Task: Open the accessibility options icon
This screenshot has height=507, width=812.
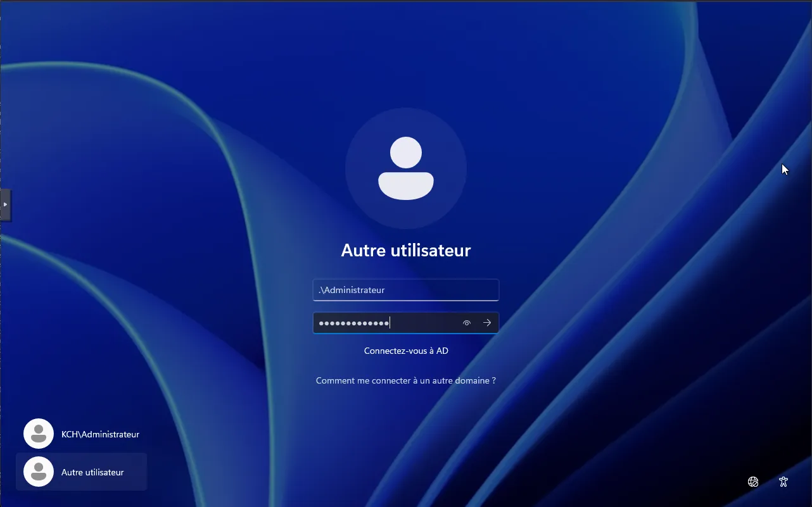Action: tap(783, 482)
